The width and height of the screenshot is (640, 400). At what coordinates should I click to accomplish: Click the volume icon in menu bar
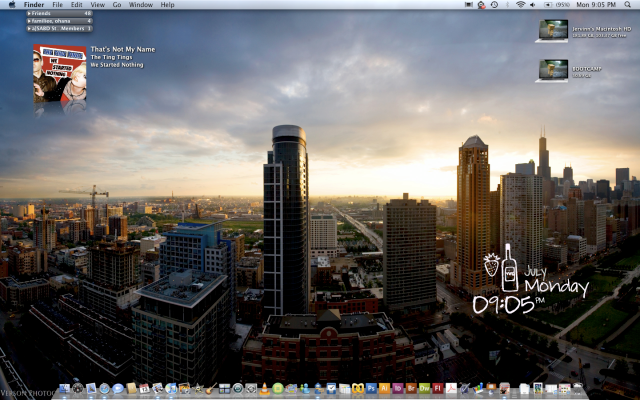click(x=534, y=5)
